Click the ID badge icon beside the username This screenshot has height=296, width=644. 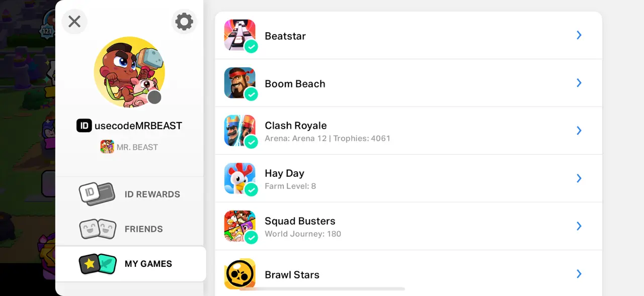[x=84, y=126]
